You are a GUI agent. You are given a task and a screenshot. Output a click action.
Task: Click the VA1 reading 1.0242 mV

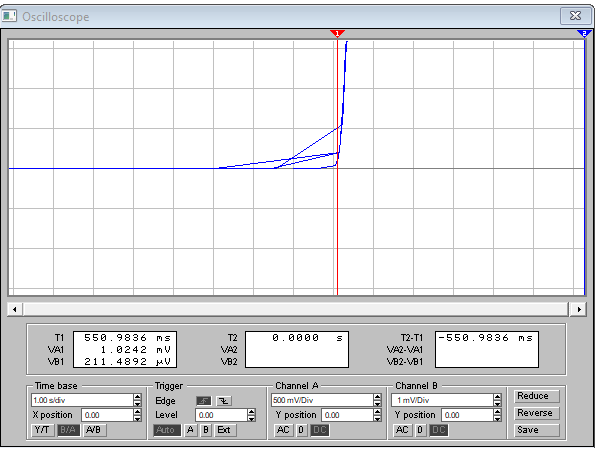point(135,349)
